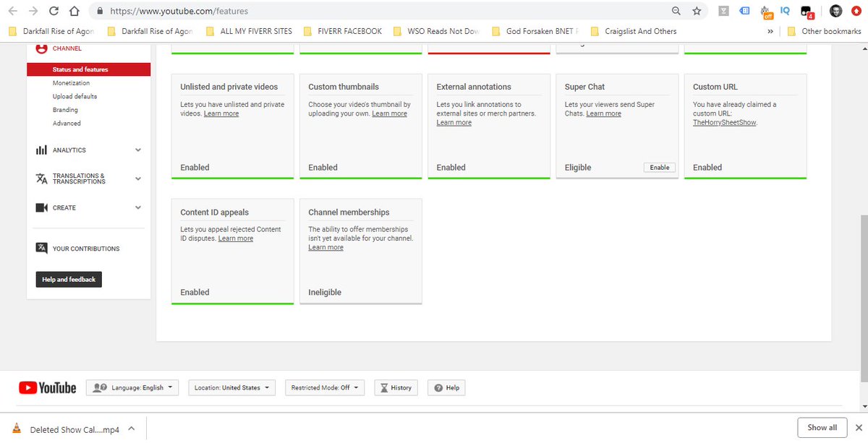Go to the browser home icon
The height and width of the screenshot is (443, 868).
[74, 12]
